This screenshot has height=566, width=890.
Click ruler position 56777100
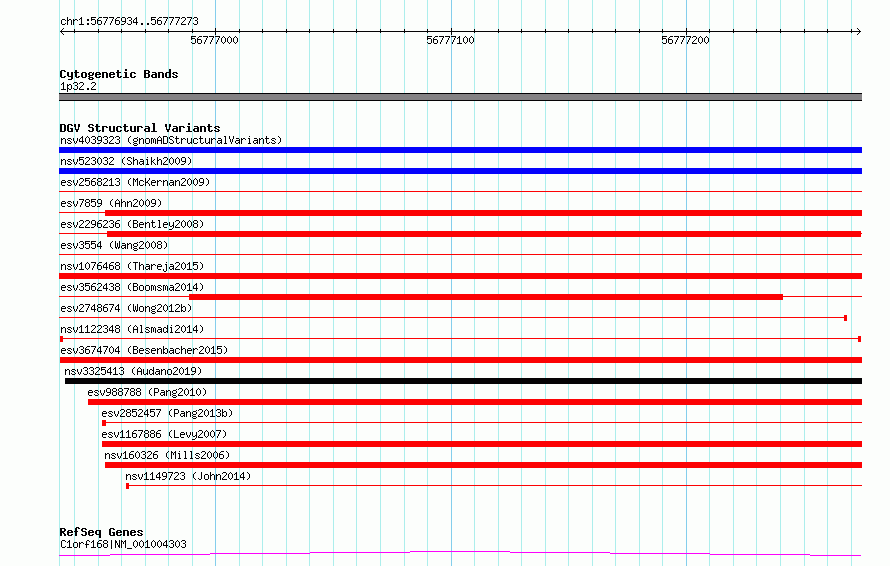[x=450, y=40]
